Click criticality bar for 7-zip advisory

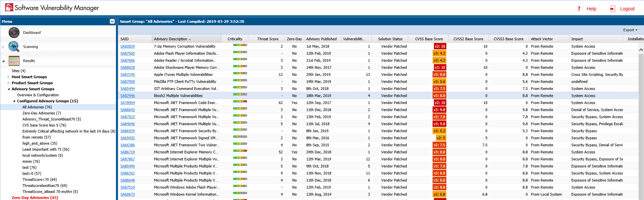(x=240, y=45)
